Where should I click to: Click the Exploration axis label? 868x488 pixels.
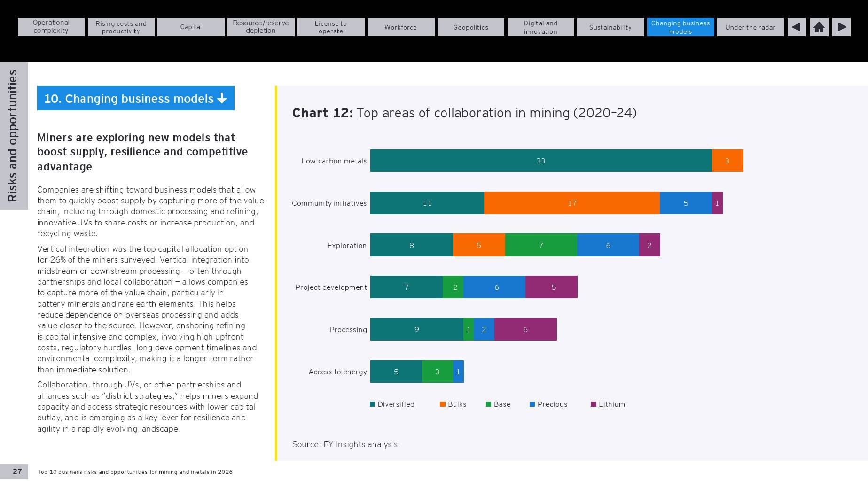(x=347, y=246)
